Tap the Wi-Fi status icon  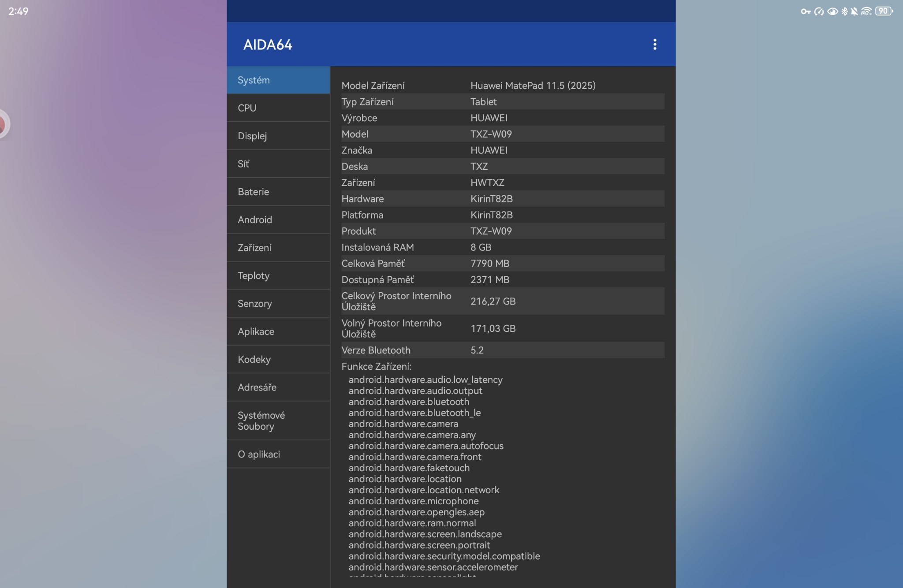pos(866,11)
